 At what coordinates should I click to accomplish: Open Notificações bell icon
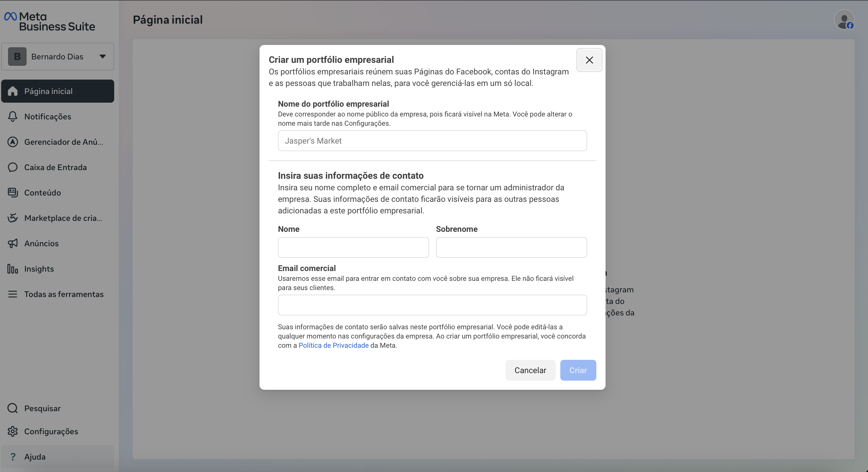pyautogui.click(x=12, y=116)
